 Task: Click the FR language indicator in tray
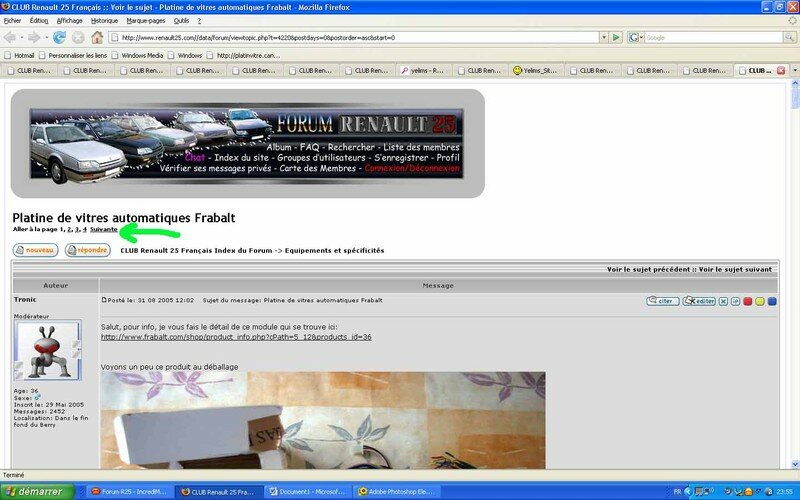[x=678, y=492]
